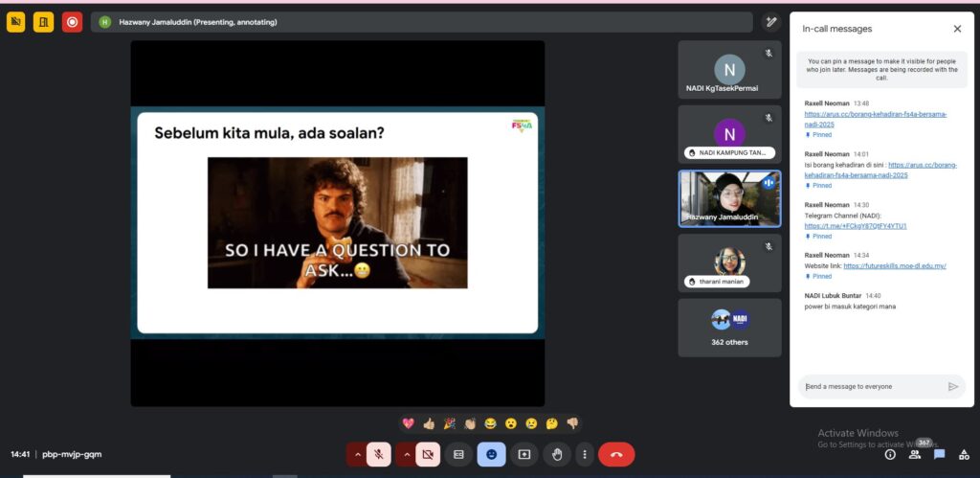Select the 362 others participants tile

click(729, 328)
